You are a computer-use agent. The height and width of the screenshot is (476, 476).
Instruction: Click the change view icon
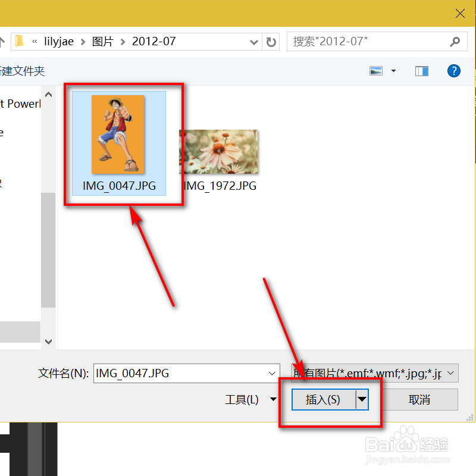click(376, 71)
